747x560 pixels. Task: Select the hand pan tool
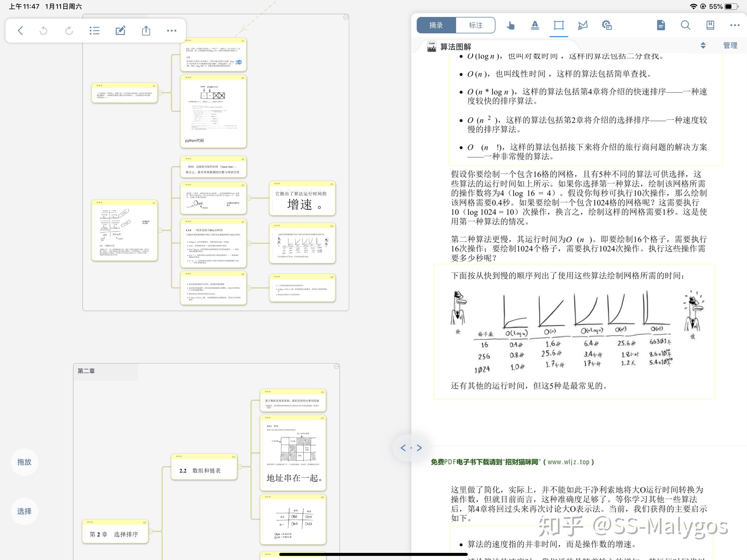point(510,25)
